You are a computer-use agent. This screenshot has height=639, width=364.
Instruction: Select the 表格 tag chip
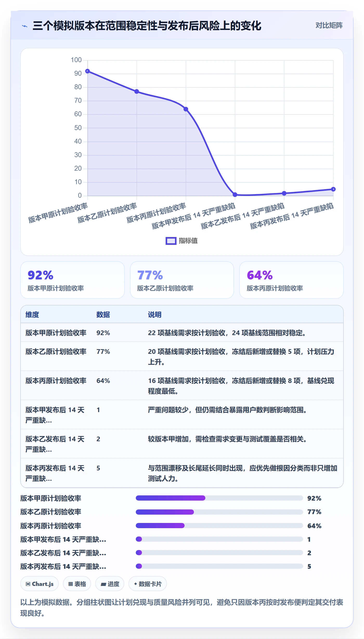pos(77,584)
